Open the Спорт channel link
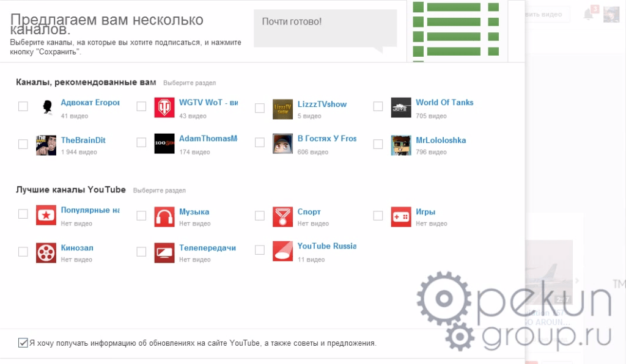Viewport: 626px width, 364px height. point(309,212)
